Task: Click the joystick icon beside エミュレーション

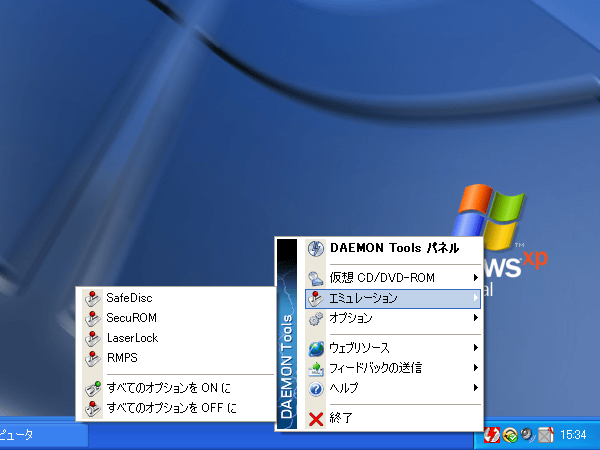Action: click(x=316, y=299)
